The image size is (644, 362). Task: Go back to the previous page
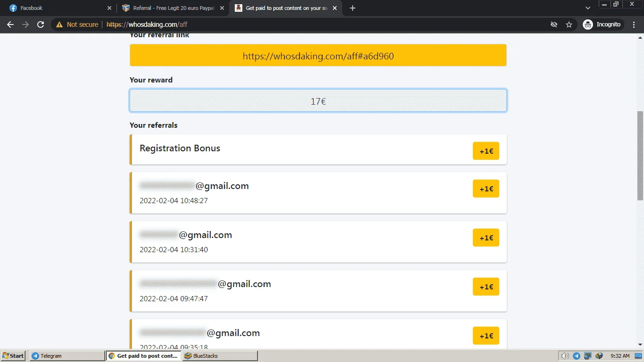coord(10,25)
